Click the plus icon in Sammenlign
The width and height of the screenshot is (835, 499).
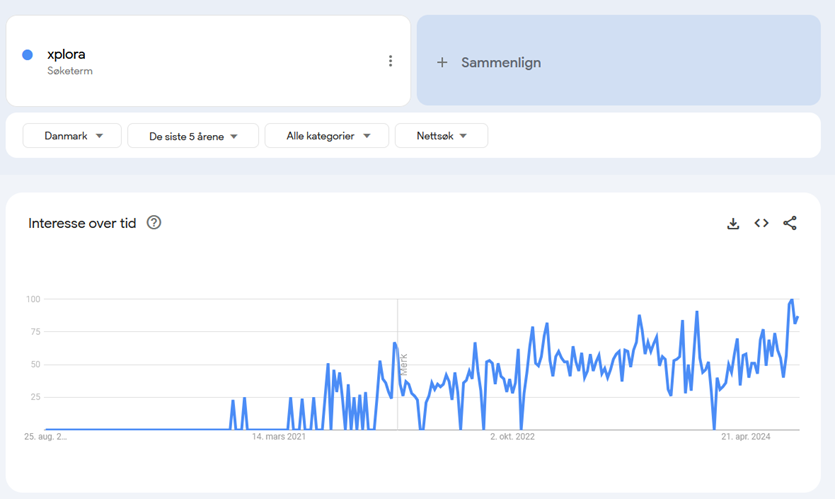(442, 62)
